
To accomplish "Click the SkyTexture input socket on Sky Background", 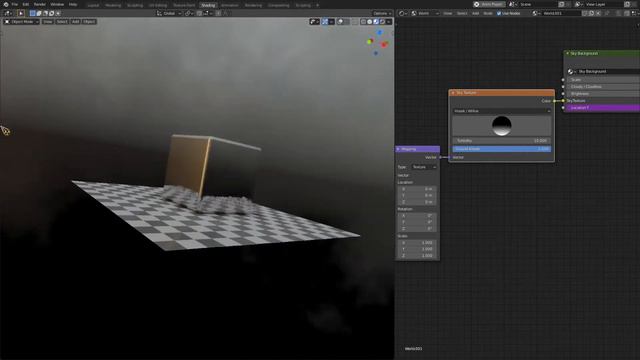I will pos(563,101).
